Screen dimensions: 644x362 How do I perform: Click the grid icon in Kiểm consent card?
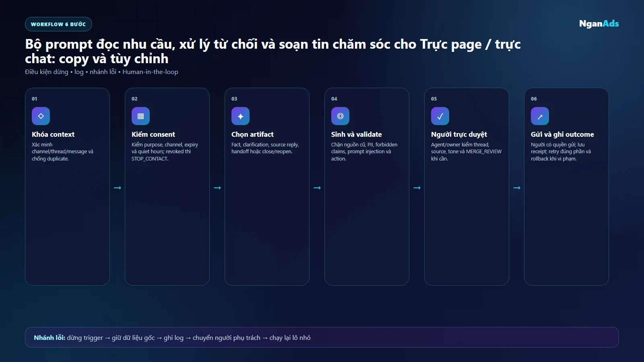140,116
